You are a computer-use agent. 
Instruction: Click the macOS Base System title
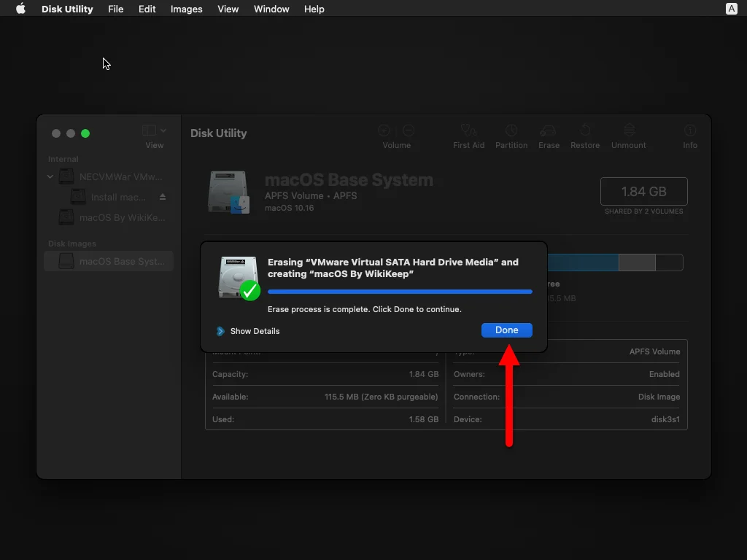pyautogui.click(x=349, y=180)
